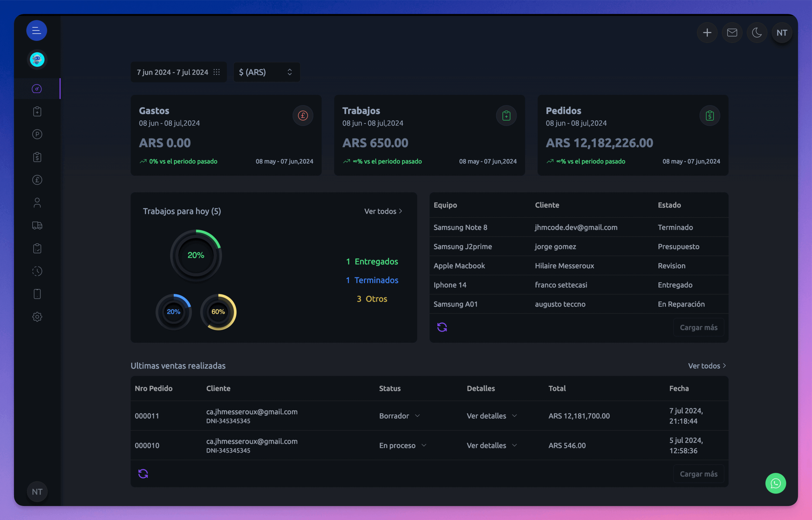812x520 pixels.
Task: Expand the Borrador status dropdown
Action: [x=400, y=416]
